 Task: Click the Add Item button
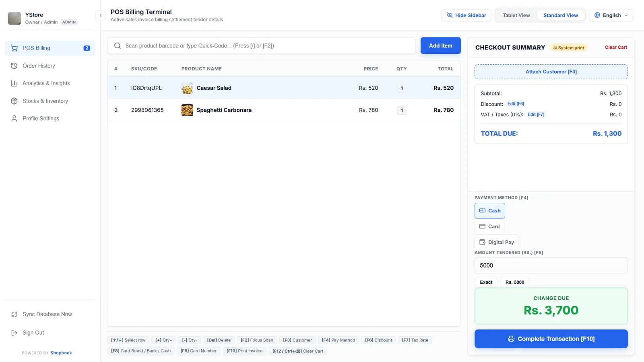(440, 46)
